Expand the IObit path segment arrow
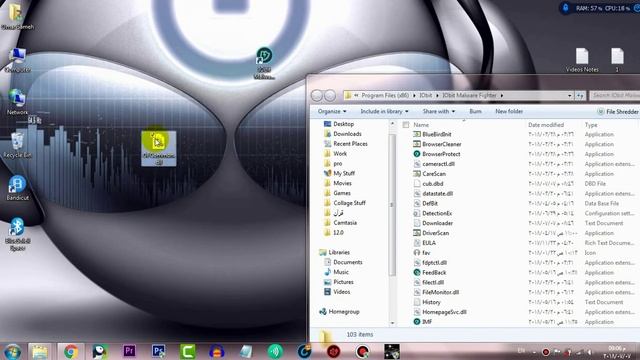 click(x=437, y=96)
